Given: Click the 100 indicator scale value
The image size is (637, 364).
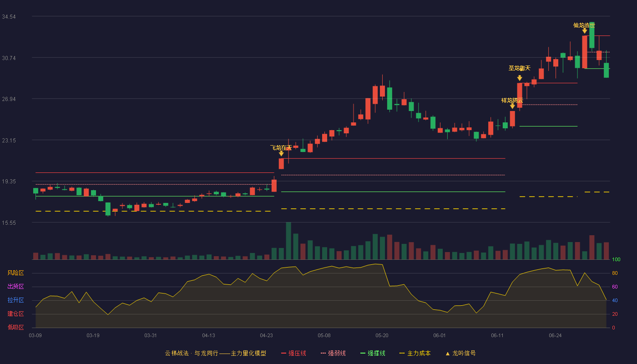Looking at the screenshot, I should (616, 260).
